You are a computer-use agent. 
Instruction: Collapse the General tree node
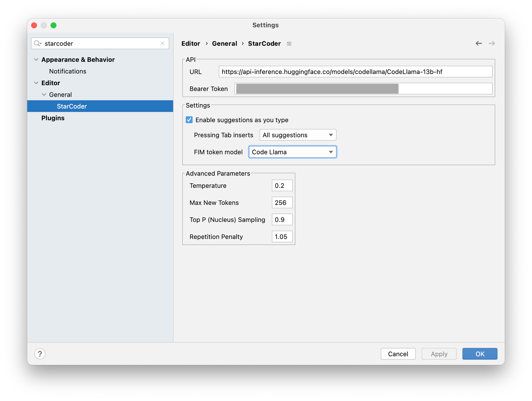(x=44, y=95)
